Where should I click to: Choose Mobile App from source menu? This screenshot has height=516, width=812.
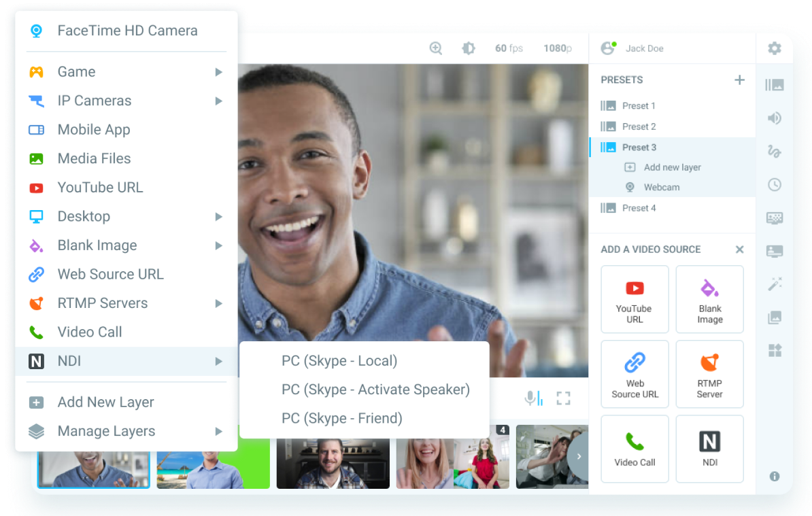[x=126, y=130]
